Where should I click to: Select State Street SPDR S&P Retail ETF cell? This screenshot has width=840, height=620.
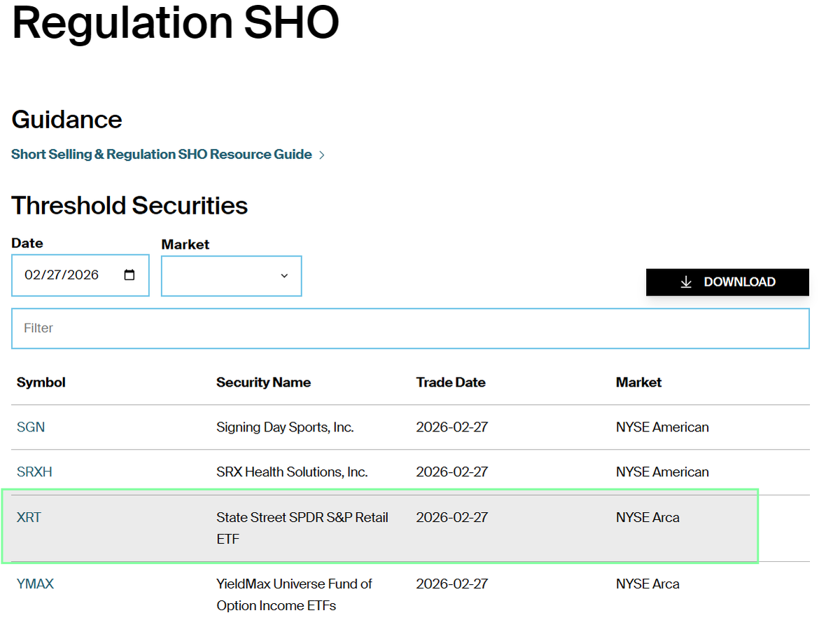click(302, 528)
